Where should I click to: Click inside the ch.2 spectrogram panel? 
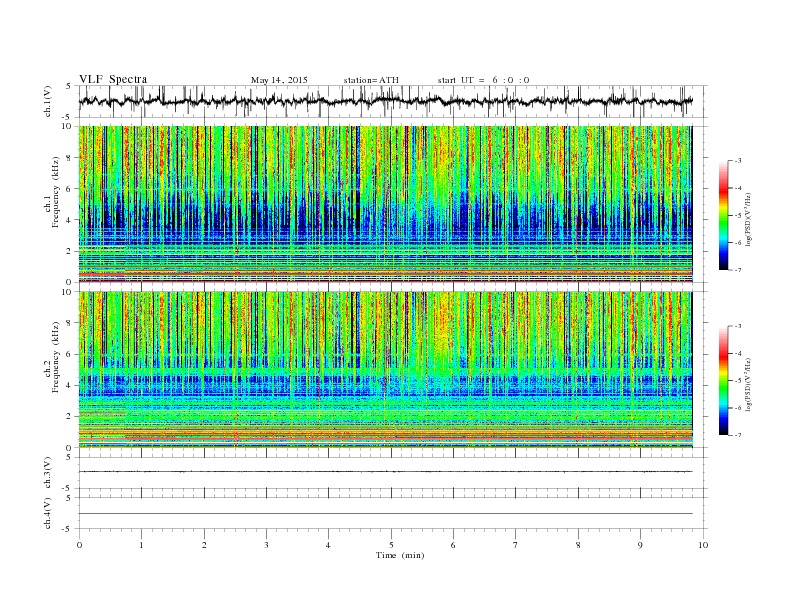(x=385, y=370)
